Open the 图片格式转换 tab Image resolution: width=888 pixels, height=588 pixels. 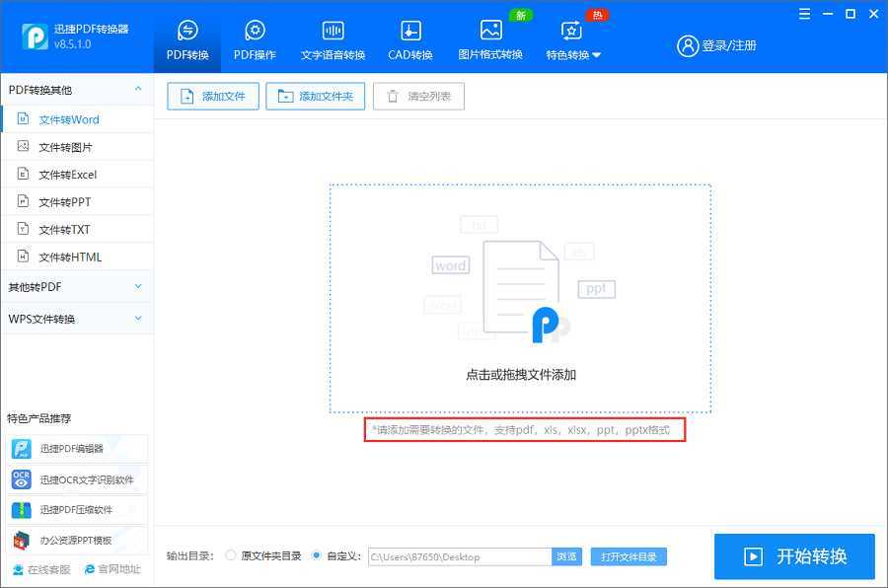[x=490, y=40]
